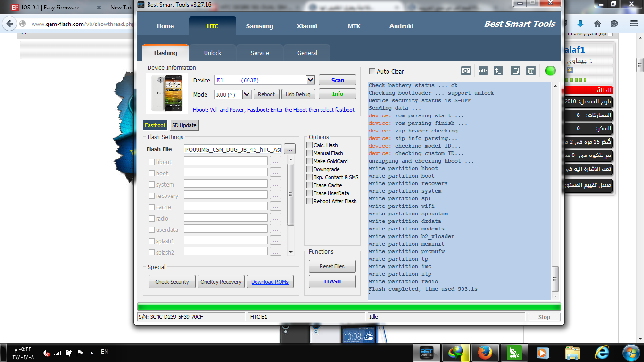644x362 pixels.
Task: Open Windows Explorer folder from taskbar
Action: 572,353
